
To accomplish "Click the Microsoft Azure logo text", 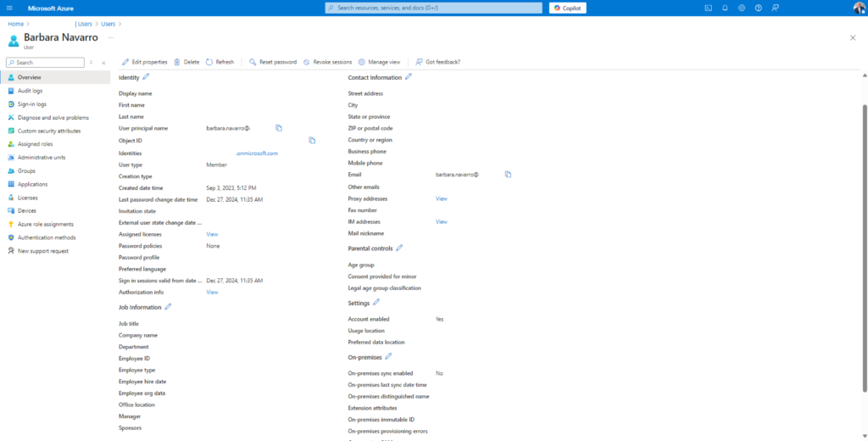I will 50,8.
